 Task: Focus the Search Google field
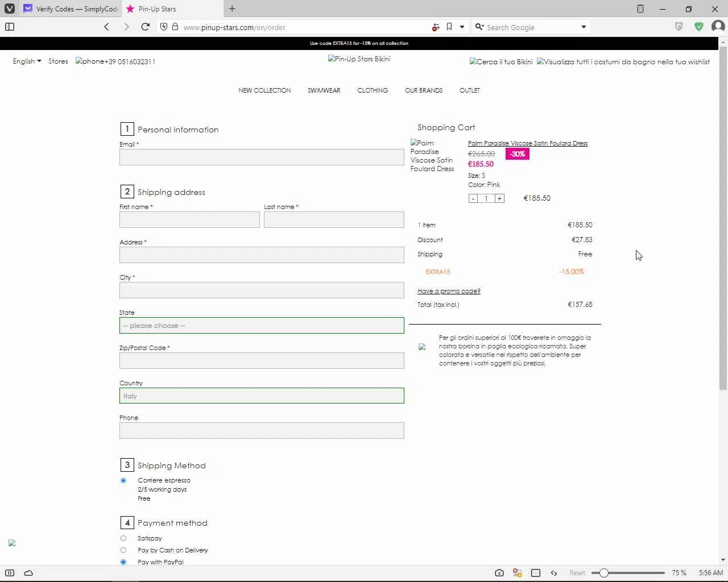click(x=532, y=27)
